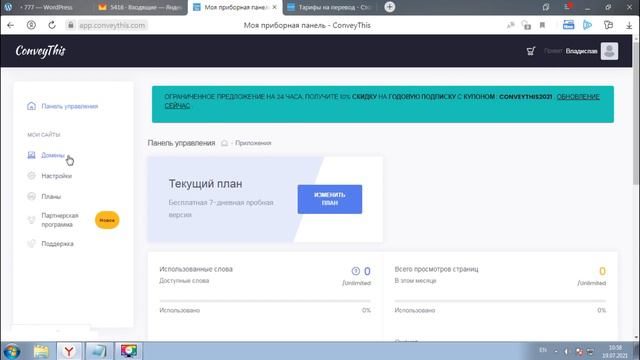Open the Windows Start button
This screenshot has width=640, height=360.
point(11,351)
